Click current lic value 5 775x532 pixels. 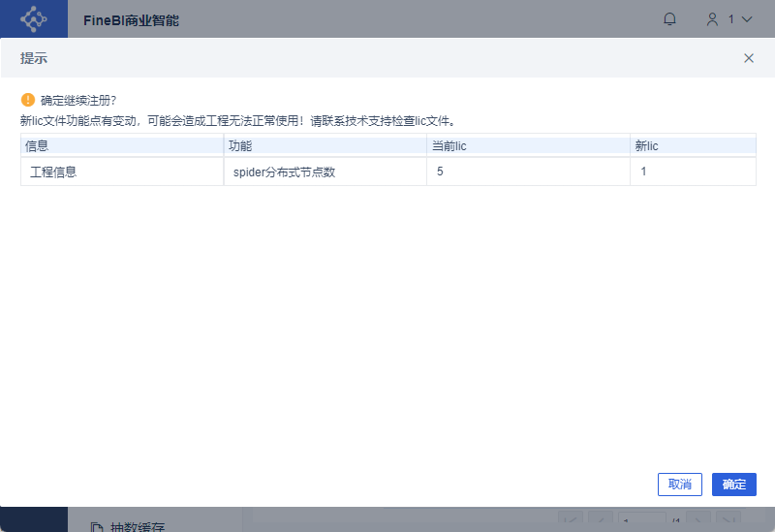pyautogui.click(x=440, y=172)
